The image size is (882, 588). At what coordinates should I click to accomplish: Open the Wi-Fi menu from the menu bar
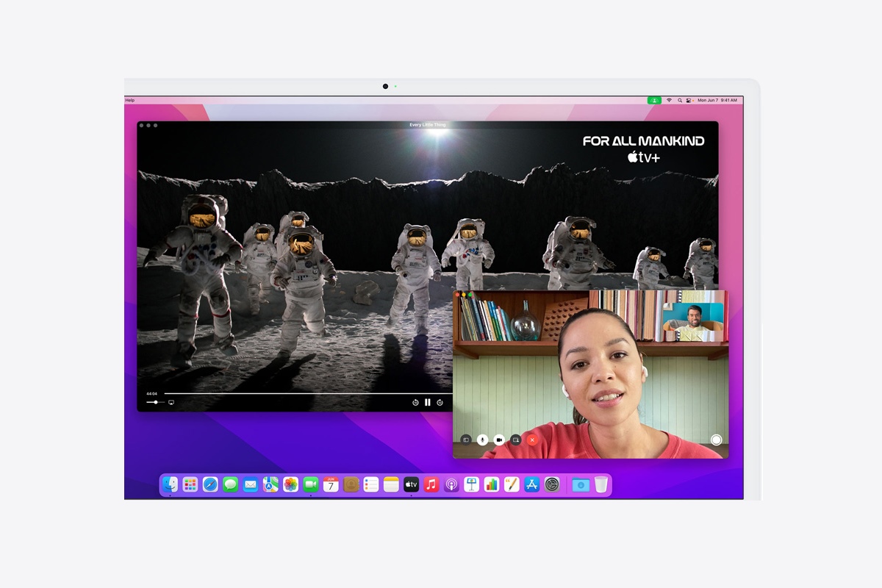670,100
